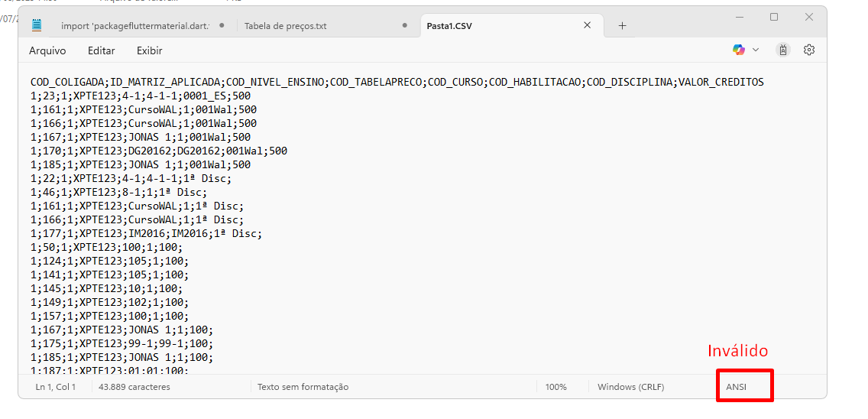
Task: Click the Notepad app icon
Action: (37, 25)
